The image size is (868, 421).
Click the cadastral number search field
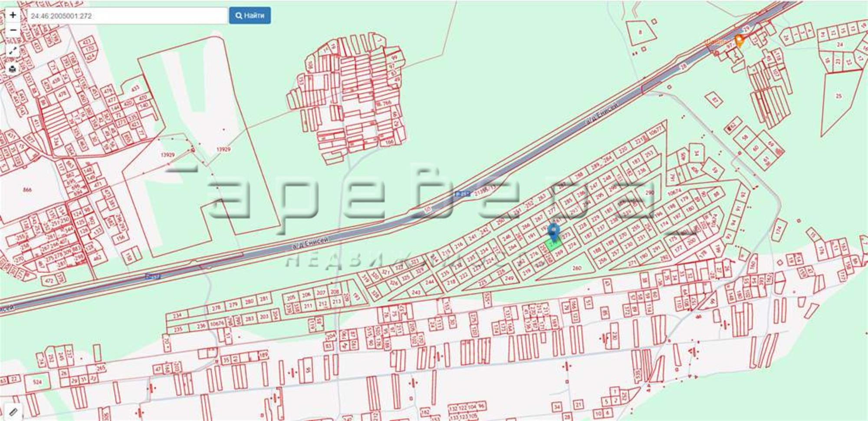tap(127, 16)
